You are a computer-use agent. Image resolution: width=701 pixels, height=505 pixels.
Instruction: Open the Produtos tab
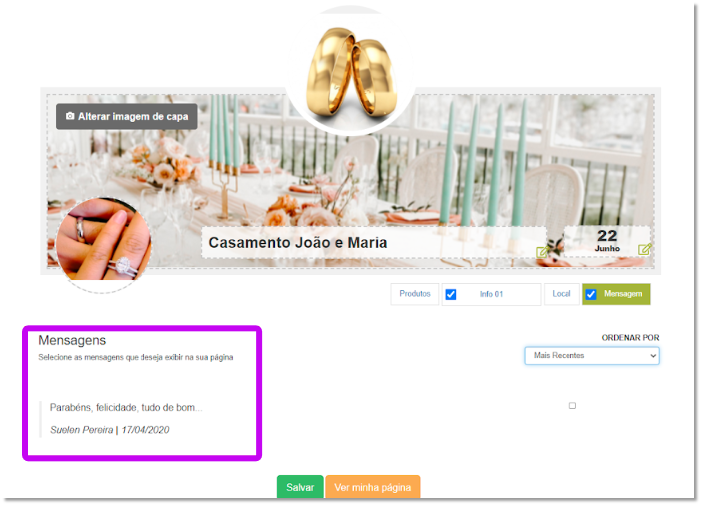(x=414, y=294)
